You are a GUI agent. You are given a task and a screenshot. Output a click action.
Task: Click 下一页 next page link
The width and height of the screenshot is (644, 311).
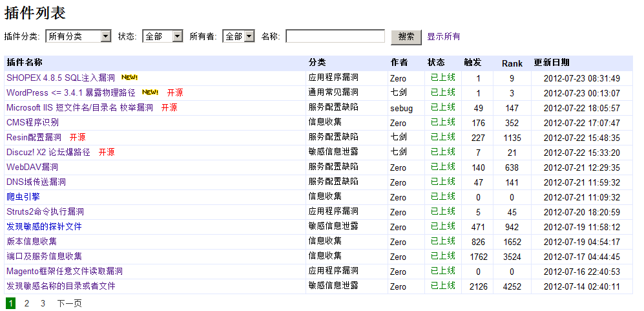point(69,303)
